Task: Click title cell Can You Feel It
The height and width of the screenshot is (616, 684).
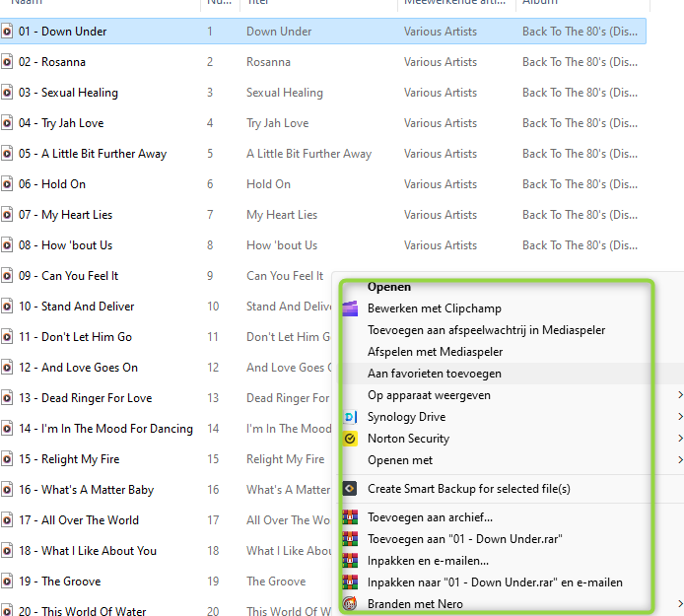Action: [285, 276]
